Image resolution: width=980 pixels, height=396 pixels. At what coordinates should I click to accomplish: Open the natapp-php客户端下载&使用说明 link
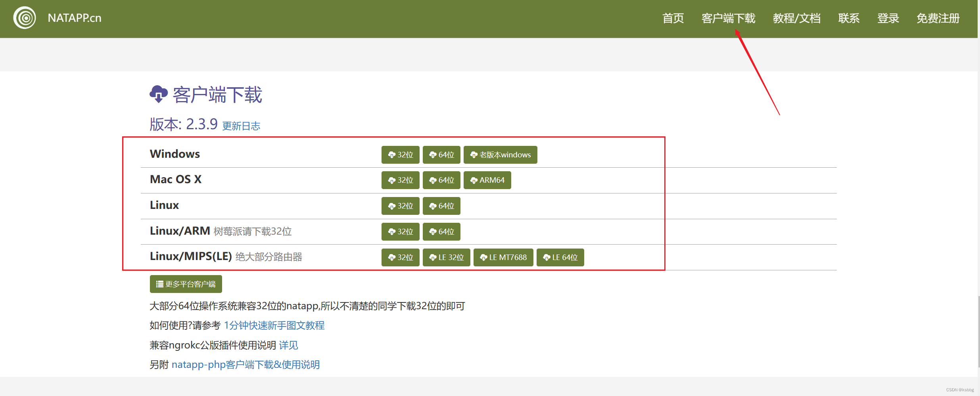pos(246,365)
